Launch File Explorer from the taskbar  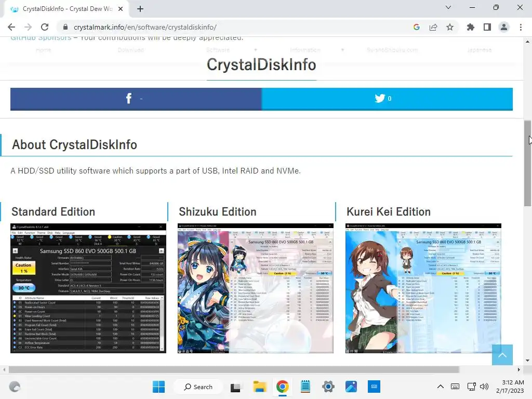260,387
